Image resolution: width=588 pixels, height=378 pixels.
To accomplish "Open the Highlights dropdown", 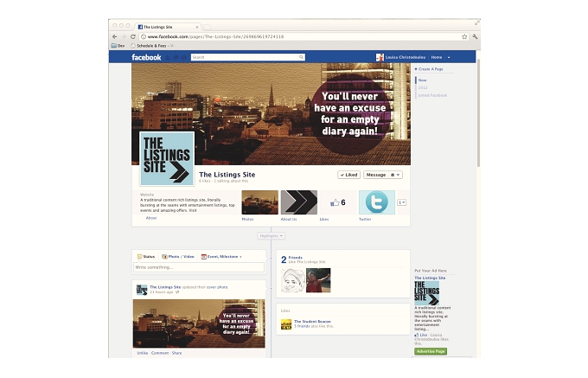I will coord(272,236).
